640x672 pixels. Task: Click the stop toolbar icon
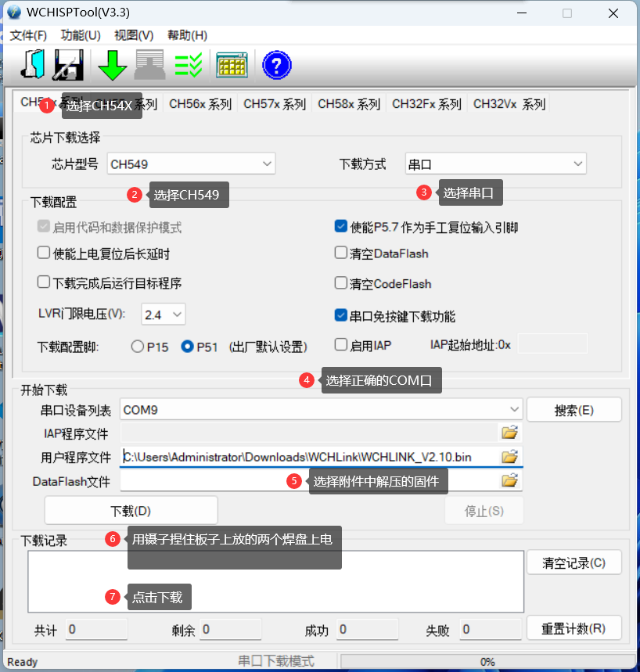coord(149,65)
